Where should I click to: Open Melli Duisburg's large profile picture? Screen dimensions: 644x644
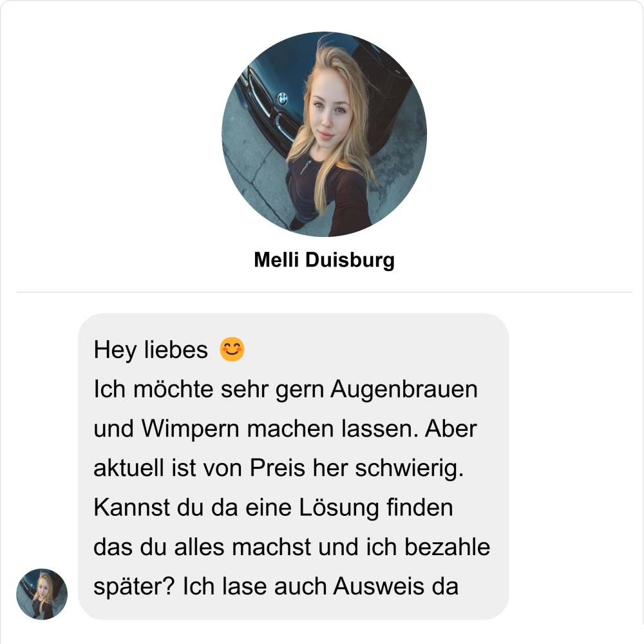324,135
